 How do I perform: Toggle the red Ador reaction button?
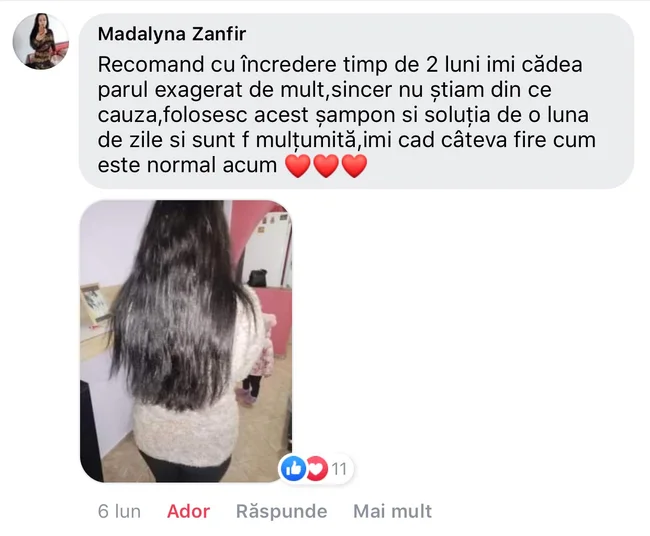point(188,511)
